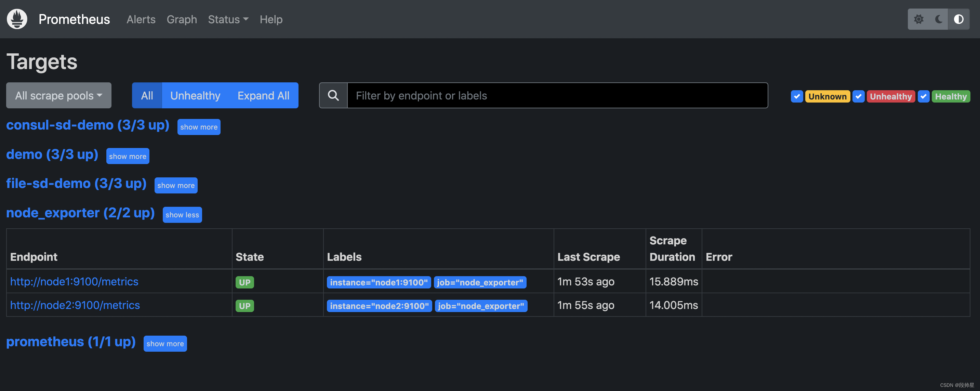Open consul-sd-demo (3/3 up) heading link
Image resolution: width=980 pixels, height=391 pixels.
pos(88,125)
